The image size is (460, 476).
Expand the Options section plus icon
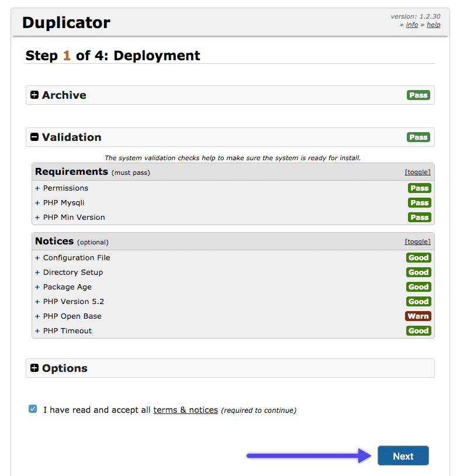(x=34, y=368)
